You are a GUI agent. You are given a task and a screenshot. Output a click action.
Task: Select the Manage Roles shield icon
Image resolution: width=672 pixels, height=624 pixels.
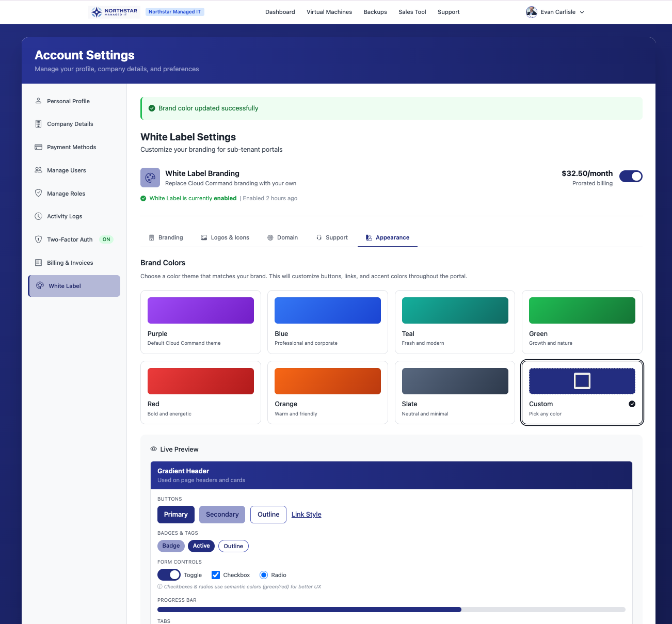[38, 193]
